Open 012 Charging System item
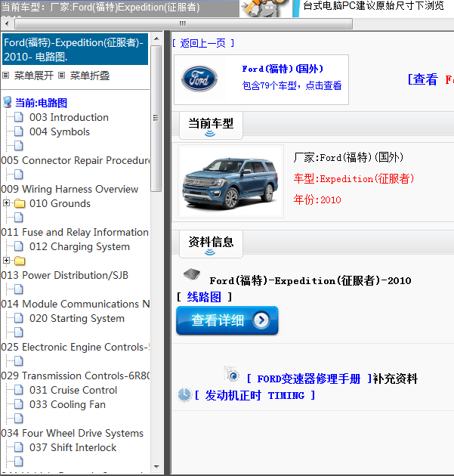 (79, 246)
